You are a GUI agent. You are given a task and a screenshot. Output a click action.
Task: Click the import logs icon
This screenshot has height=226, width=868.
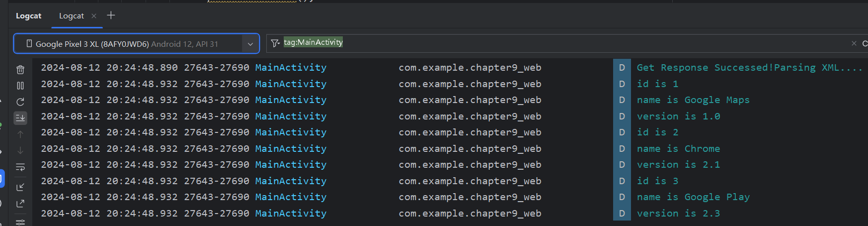click(x=20, y=187)
